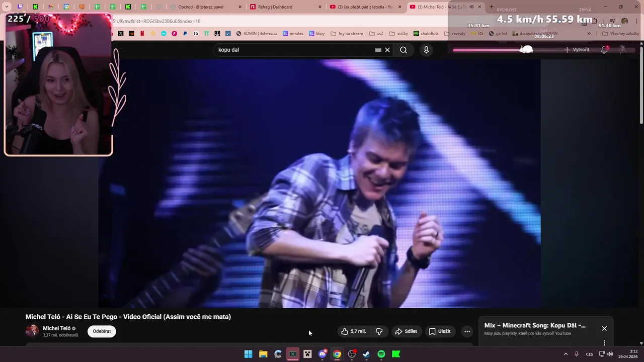Open File Explorer from taskbar
The width and height of the screenshot is (644, 362).
[263, 354]
